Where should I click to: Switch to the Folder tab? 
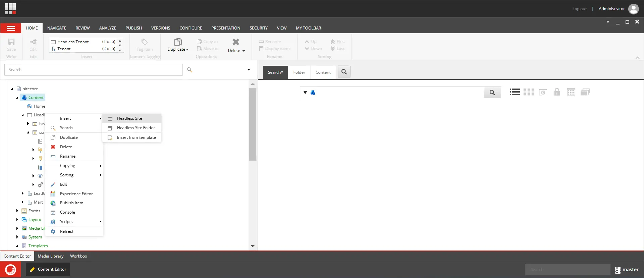(299, 72)
